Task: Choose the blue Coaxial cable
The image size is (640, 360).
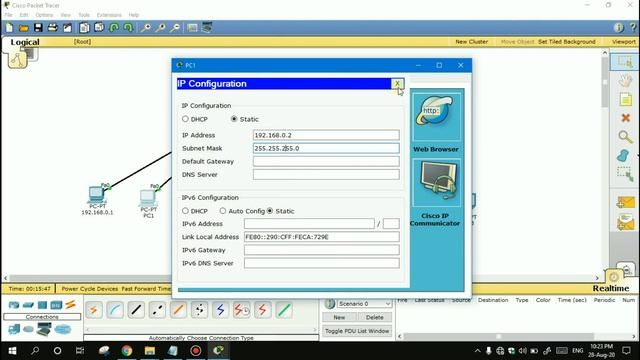Action: [221, 310]
